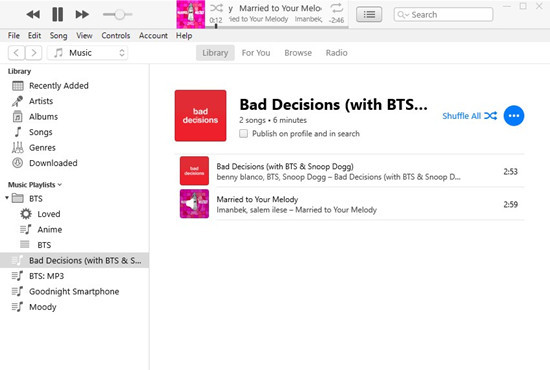Pause the currently playing song
550x370 pixels.
[58, 14]
